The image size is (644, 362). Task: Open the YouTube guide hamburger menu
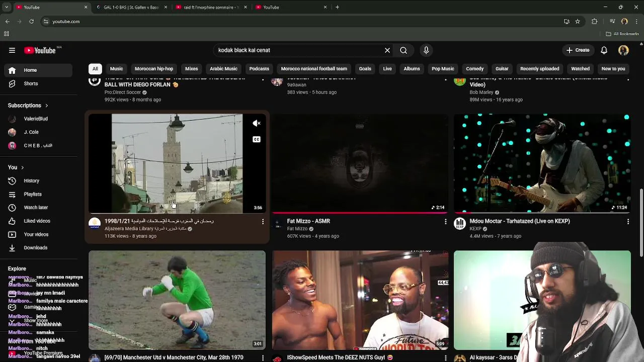12,50
